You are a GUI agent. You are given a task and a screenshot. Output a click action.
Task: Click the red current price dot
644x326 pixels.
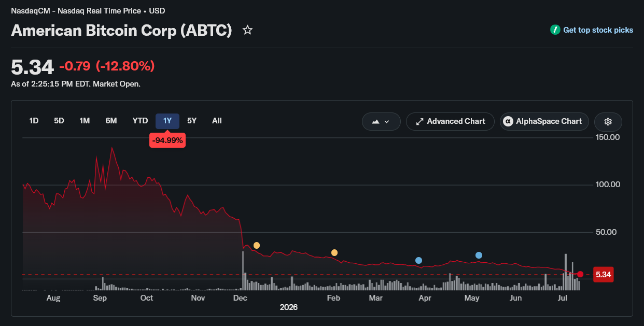pyautogui.click(x=580, y=274)
